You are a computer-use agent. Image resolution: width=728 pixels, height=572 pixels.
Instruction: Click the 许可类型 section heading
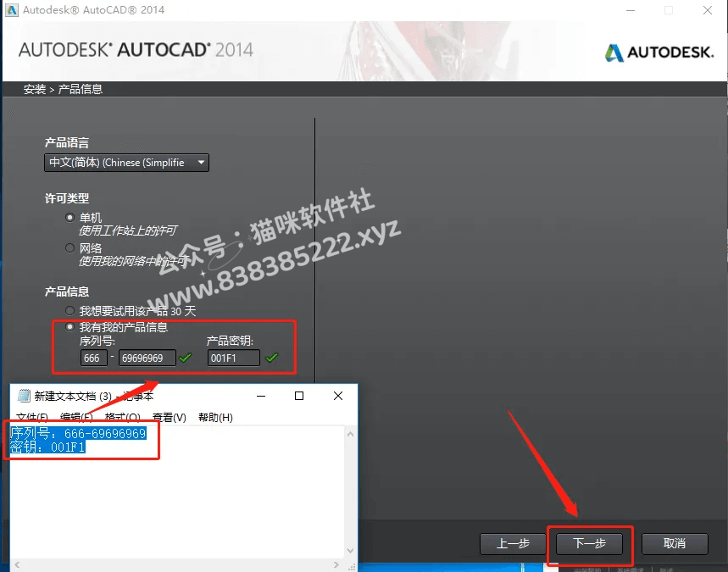67,198
